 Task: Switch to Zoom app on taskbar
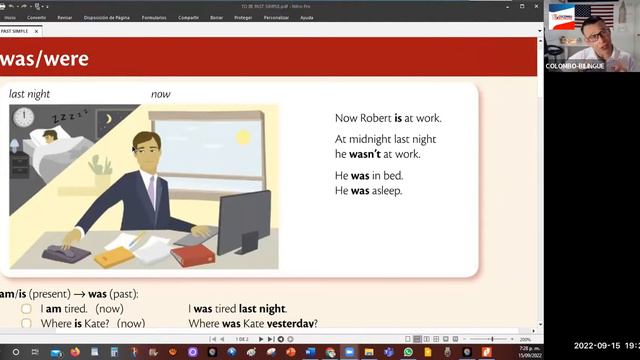coord(349,352)
